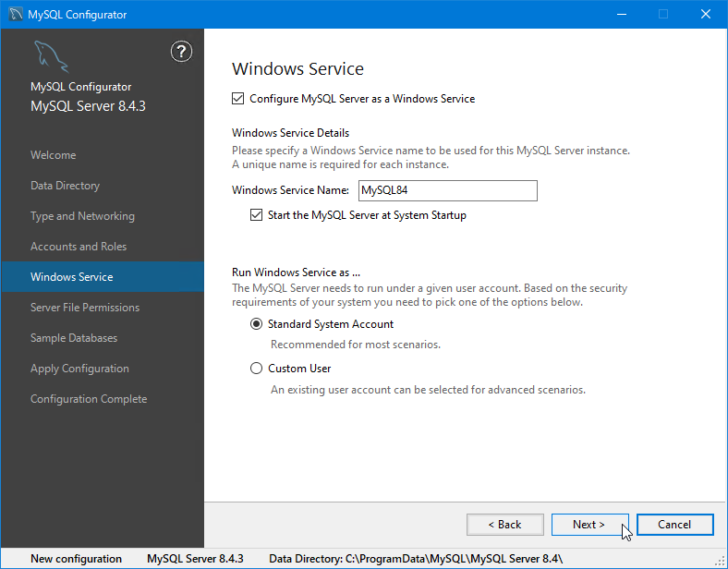Click 'MySQL Server 8.4.3' in status bar
Viewport: 728px width, 569px height.
pyautogui.click(x=195, y=559)
